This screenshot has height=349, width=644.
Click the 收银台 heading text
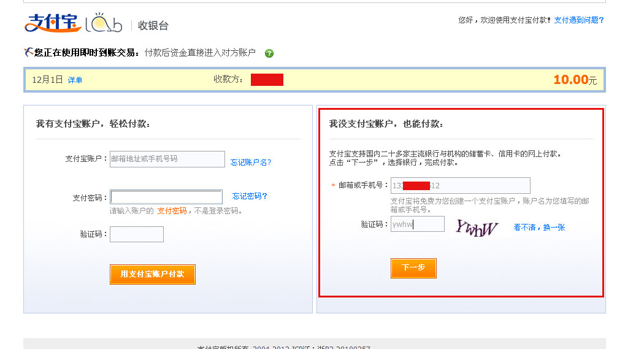pyautogui.click(x=153, y=26)
